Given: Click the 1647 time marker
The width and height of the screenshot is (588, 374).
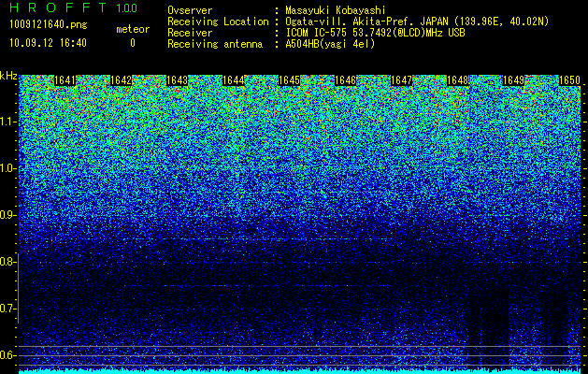Looking at the screenshot, I should tap(401, 80).
